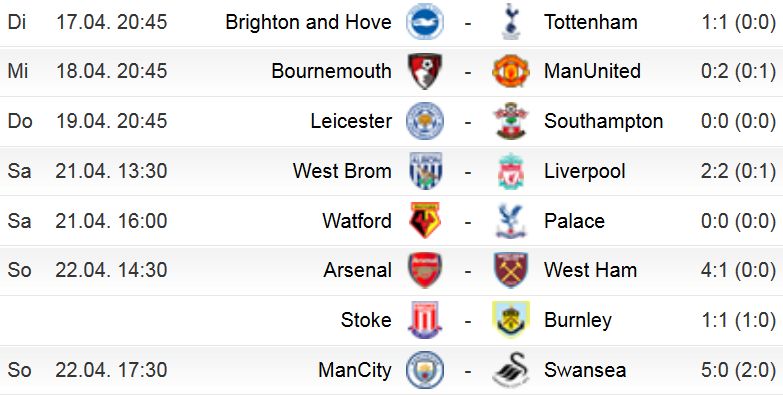This screenshot has width=783, height=395.
Task: Select the 17.04. 20:45 match row
Action: point(392,23)
